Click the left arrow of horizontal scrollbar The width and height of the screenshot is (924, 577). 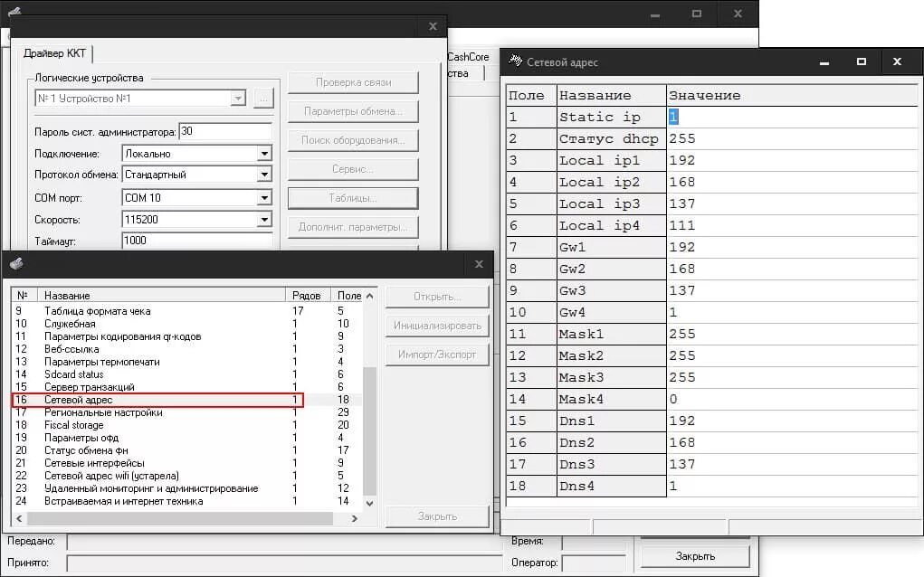(x=19, y=519)
